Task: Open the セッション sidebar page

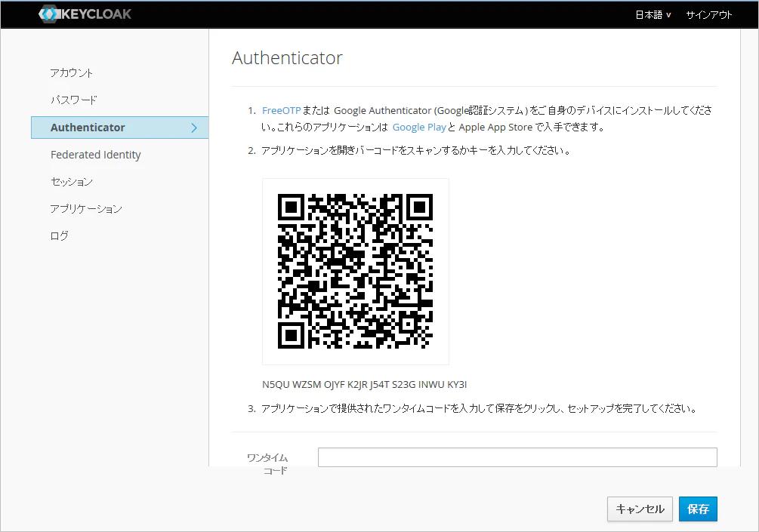Action: [72, 182]
